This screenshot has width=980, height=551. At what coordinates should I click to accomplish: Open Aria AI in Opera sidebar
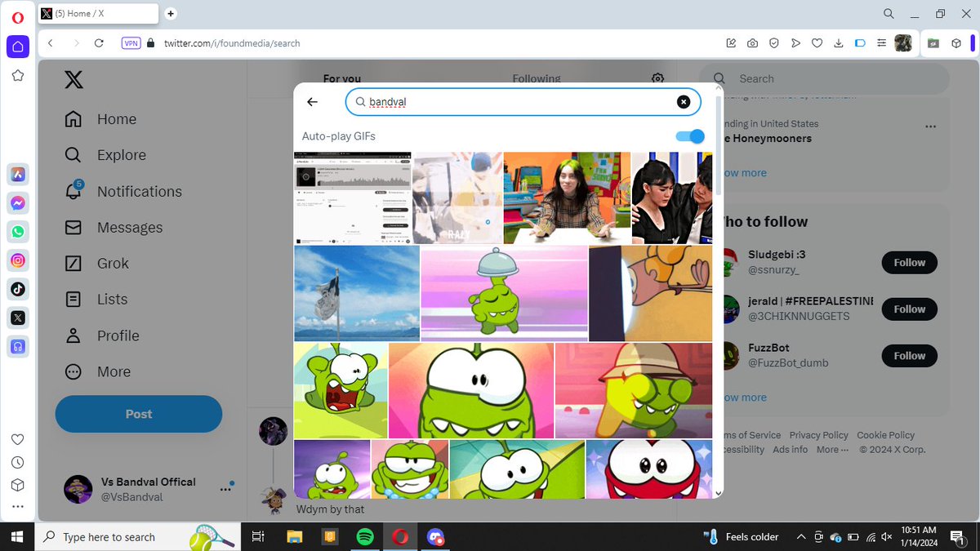click(18, 174)
